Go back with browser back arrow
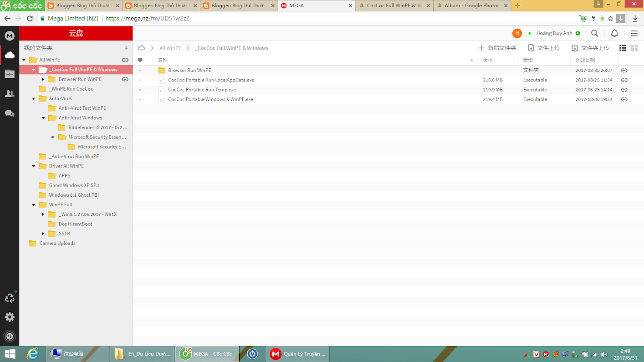Viewport: 644px width, 362px height. [7, 19]
